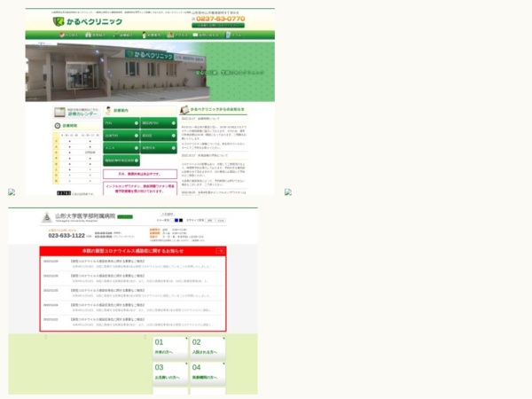Open the 02 入院される方へ tile
This screenshot has height=399, width=532.
(x=207, y=348)
